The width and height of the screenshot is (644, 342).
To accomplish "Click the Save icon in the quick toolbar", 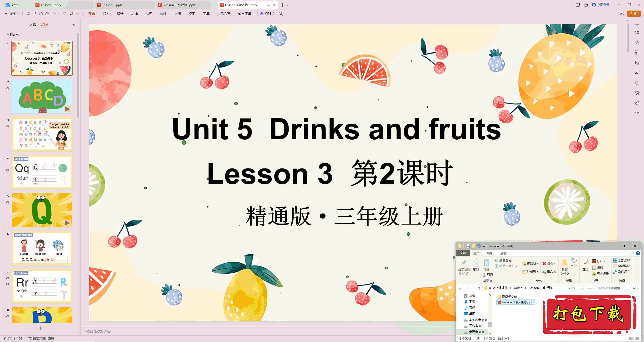I will pyautogui.click(x=28, y=14).
